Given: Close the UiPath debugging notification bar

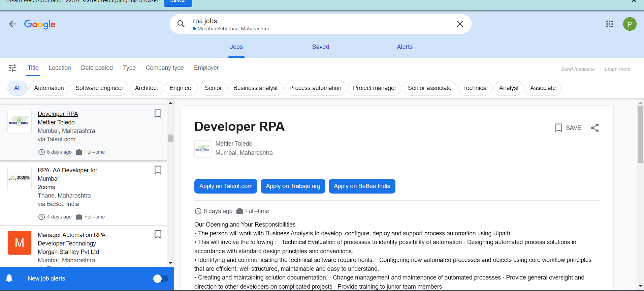Looking at the screenshot, I should click(x=634, y=1).
